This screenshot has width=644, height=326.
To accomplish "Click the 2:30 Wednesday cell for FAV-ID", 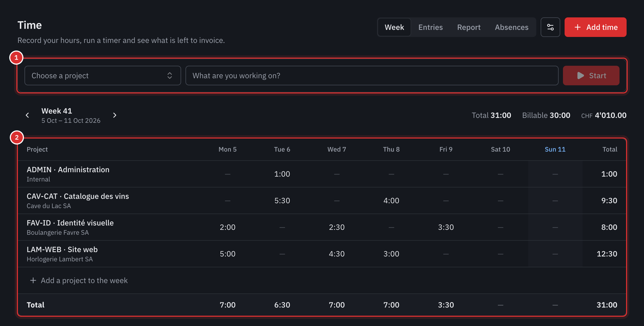I will pos(337,227).
